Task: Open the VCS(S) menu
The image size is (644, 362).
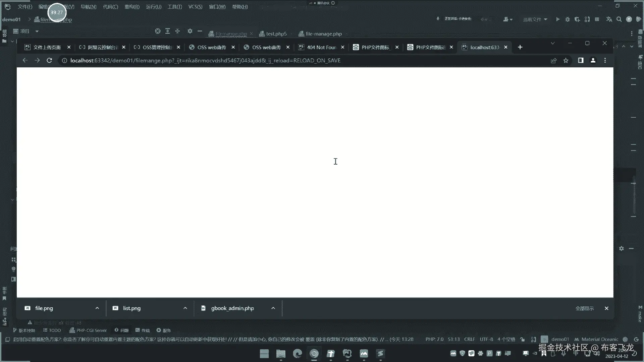Action: point(195,7)
